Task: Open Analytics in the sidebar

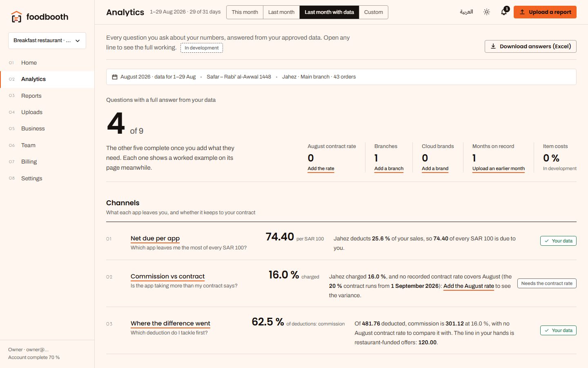Action: pos(47,79)
